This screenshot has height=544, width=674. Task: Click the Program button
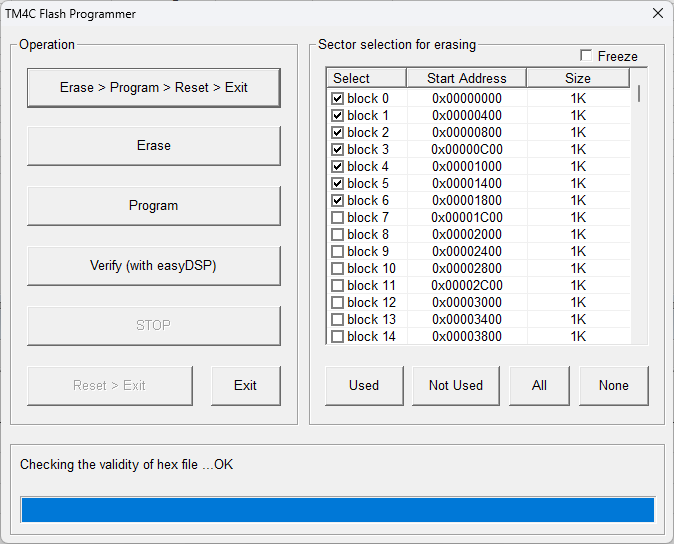[x=154, y=206]
